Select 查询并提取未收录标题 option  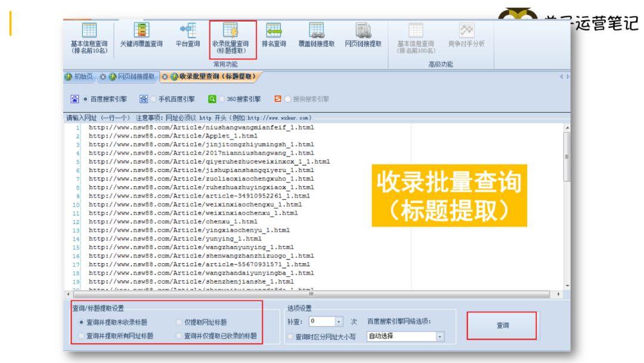81,322
